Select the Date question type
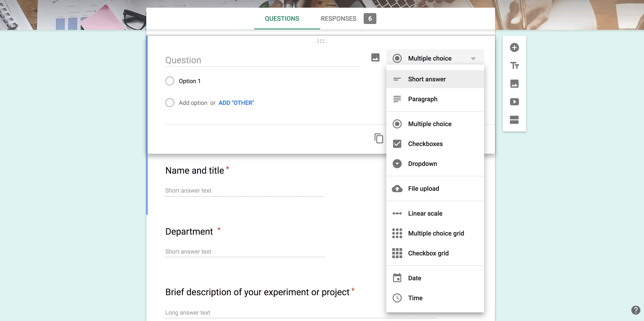 [415, 278]
